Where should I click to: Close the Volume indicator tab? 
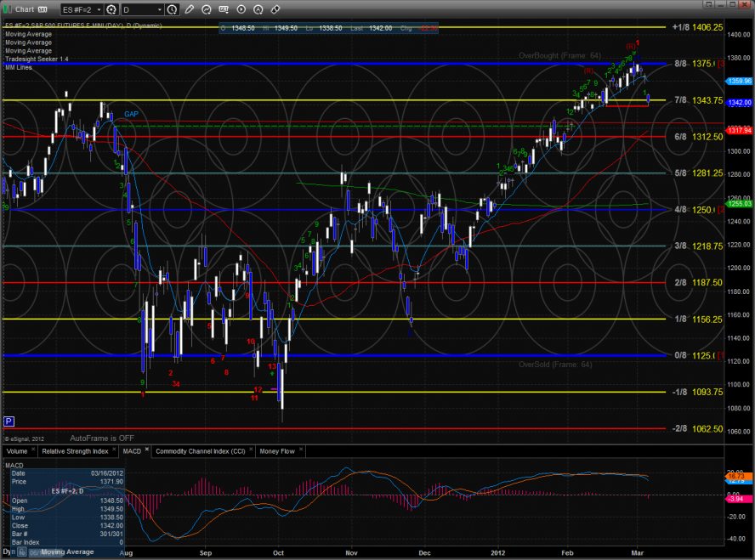(x=34, y=450)
